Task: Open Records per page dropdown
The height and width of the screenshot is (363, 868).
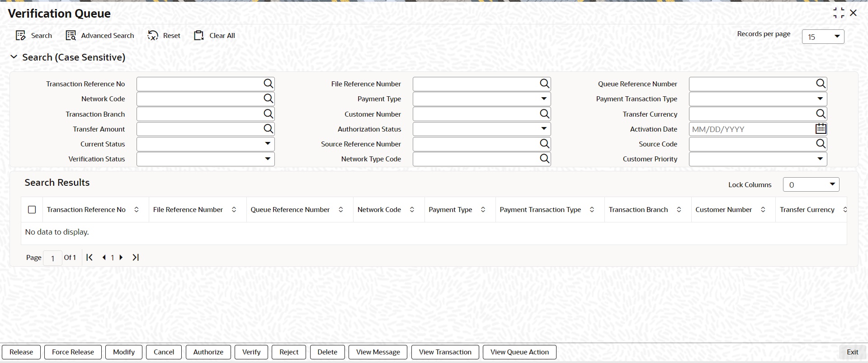Action: click(x=823, y=37)
